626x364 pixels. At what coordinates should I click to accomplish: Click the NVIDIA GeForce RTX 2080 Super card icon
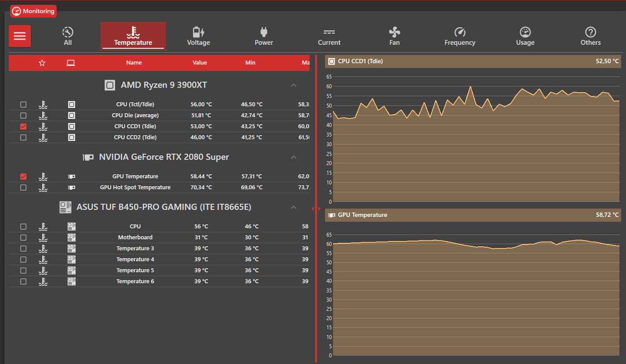88,157
